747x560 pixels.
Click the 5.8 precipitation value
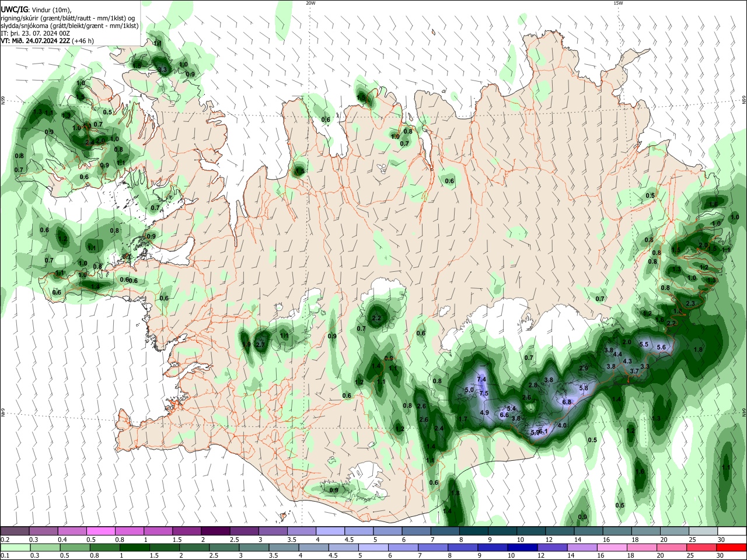[584, 388]
